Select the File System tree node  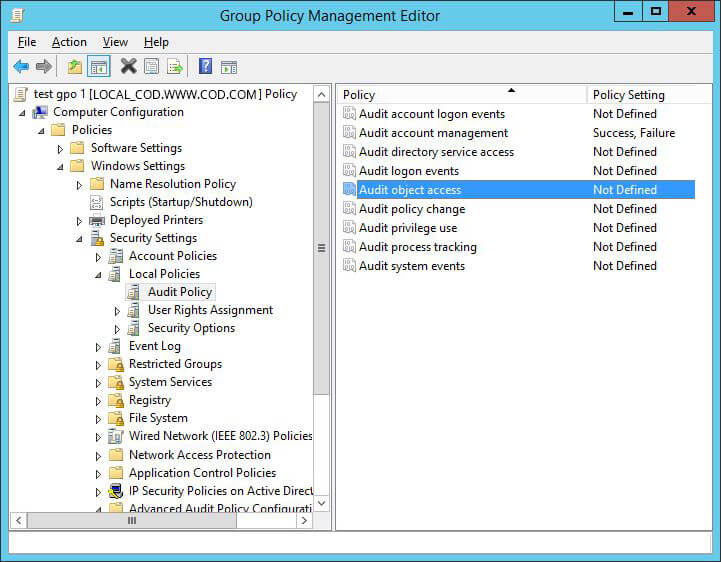[x=158, y=418]
